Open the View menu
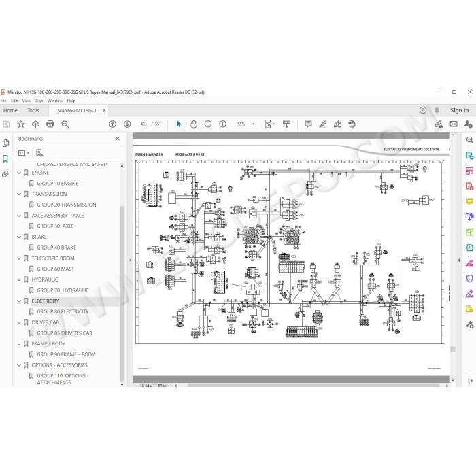The width and height of the screenshot is (476, 476). tap(27, 101)
